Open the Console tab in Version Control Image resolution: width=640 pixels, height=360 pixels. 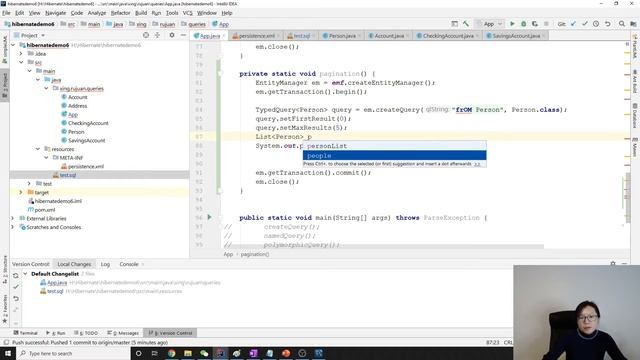pyautogui.click(x=129, y=264)
